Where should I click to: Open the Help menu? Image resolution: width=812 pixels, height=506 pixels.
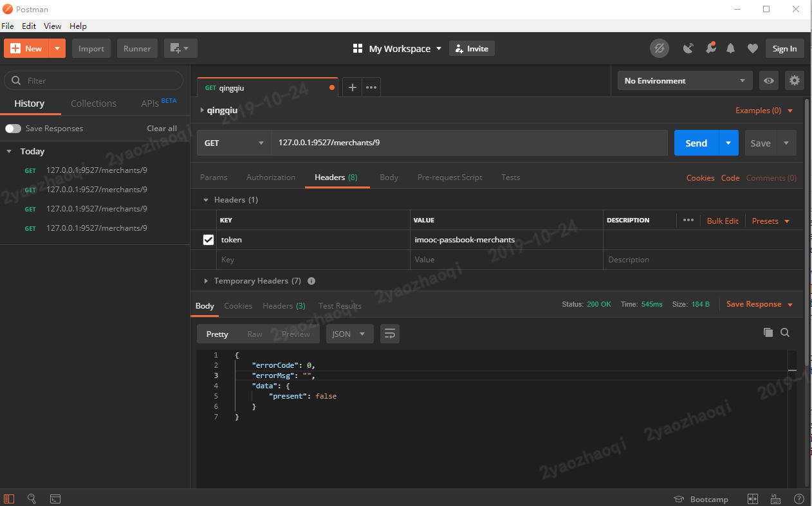(78, 26)
